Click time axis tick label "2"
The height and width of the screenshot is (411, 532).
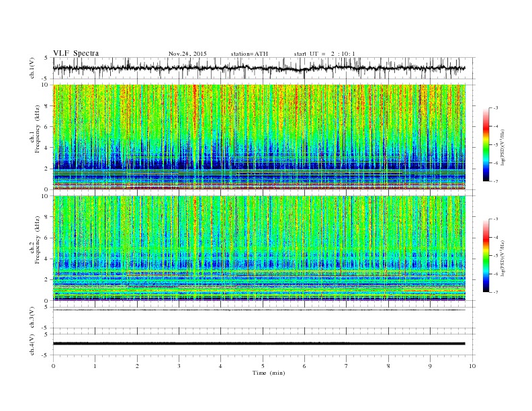coord(137,366)
